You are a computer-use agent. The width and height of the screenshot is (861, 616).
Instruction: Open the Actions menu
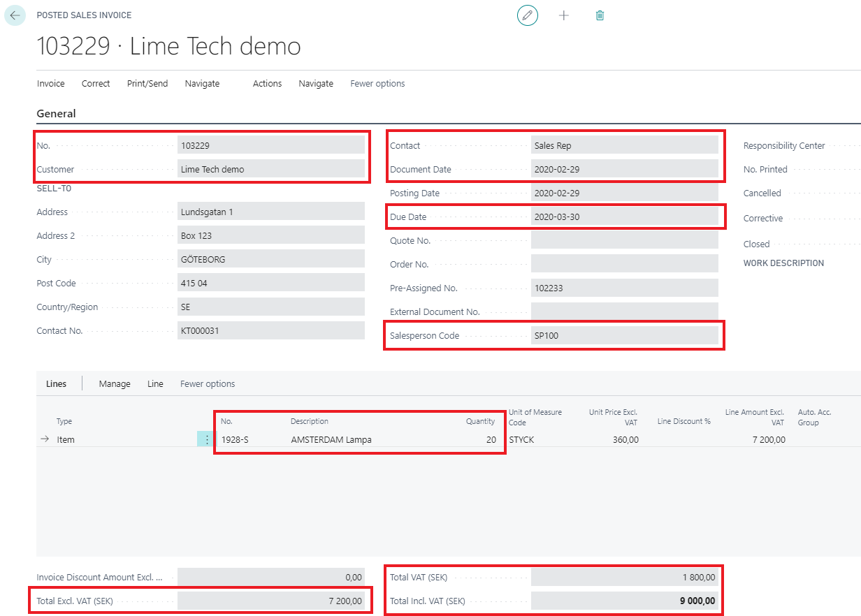267,84
